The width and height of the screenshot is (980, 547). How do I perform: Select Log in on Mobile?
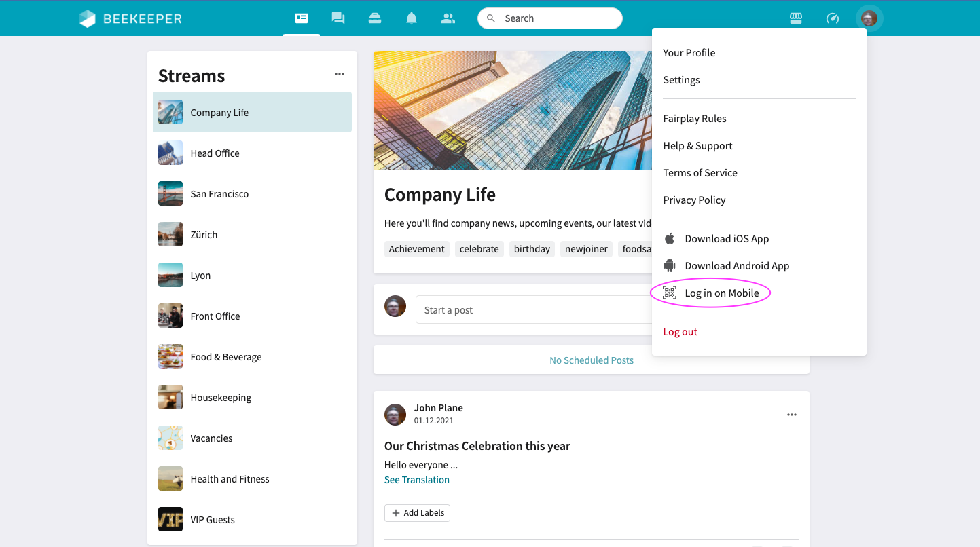722,293
